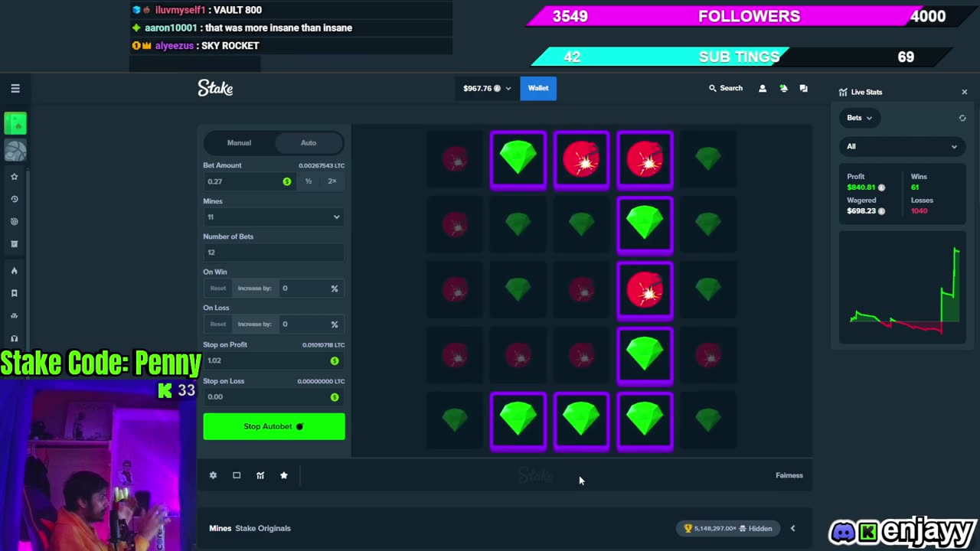The height and width of the screenshot is (551, 980).
Task: Open the green Casino section icon
Action: pos(15,123)
